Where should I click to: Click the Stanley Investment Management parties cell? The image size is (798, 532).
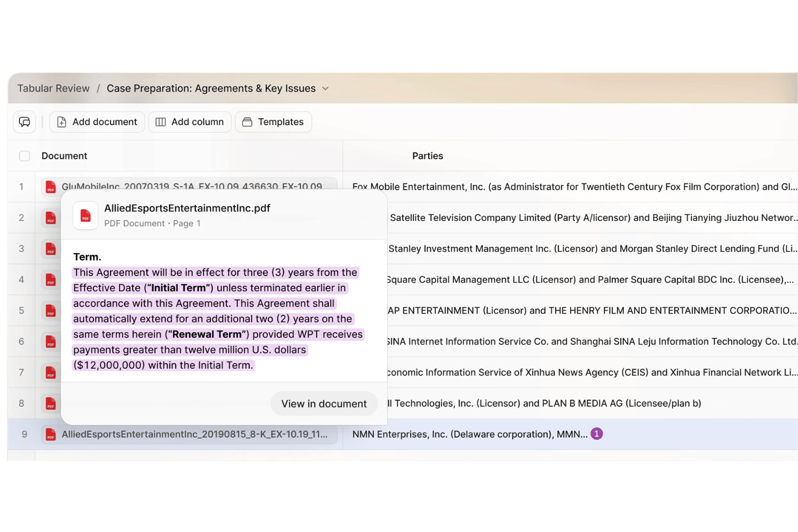(593, 248)
